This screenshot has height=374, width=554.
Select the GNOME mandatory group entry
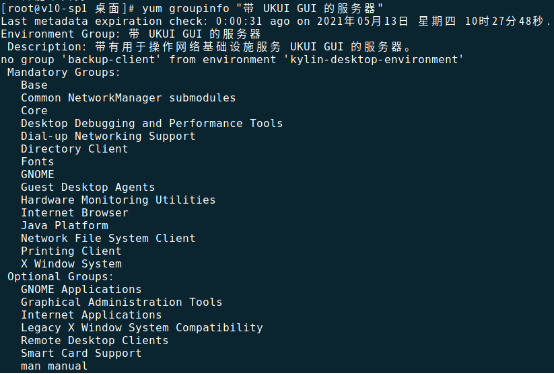pos(37,174)
